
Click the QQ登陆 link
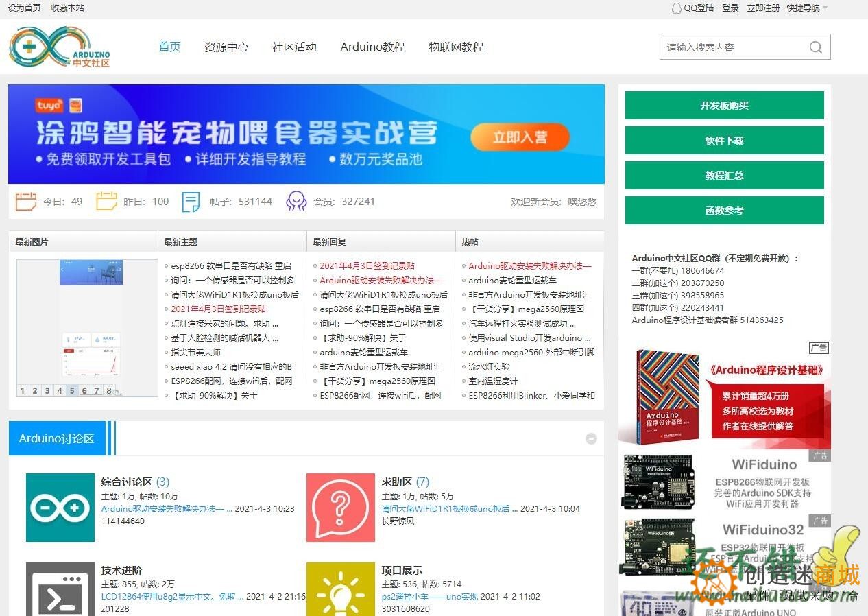point(699,8)
